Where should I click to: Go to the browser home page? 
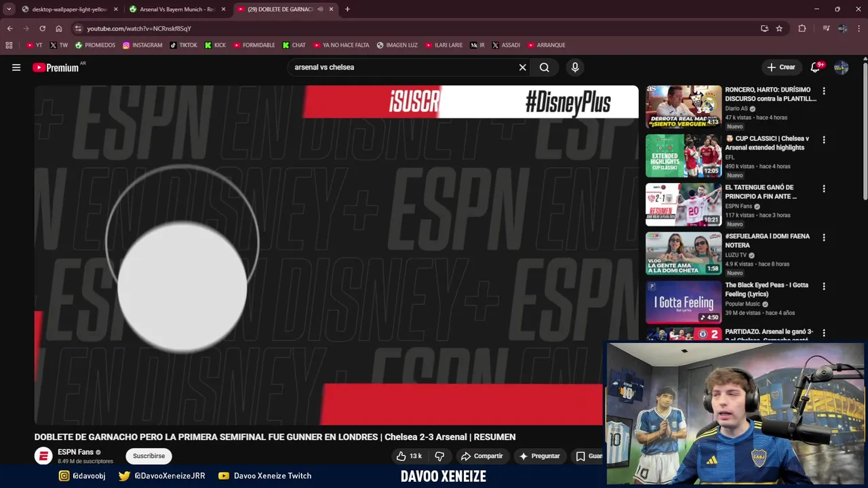coord(58,28)
